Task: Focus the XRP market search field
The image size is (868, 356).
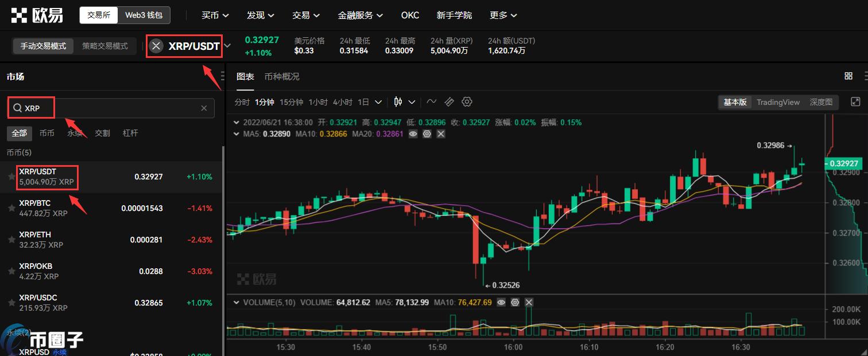Action: tap(111, 108)
